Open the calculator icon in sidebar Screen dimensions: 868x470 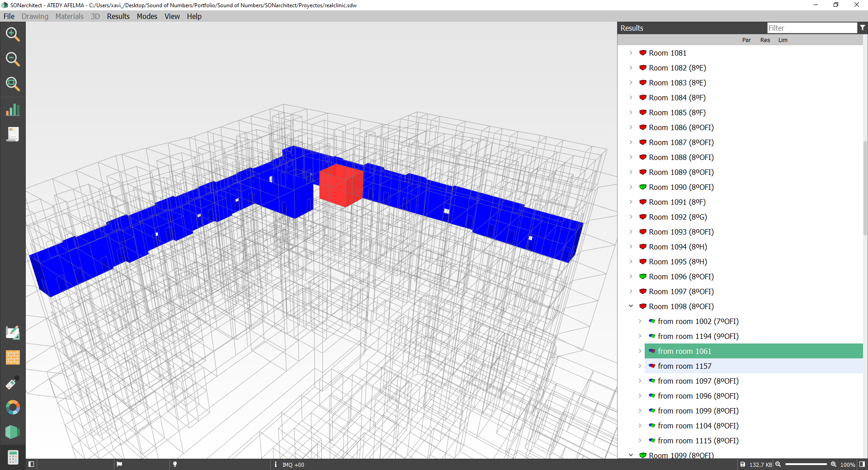pos(12,457)
